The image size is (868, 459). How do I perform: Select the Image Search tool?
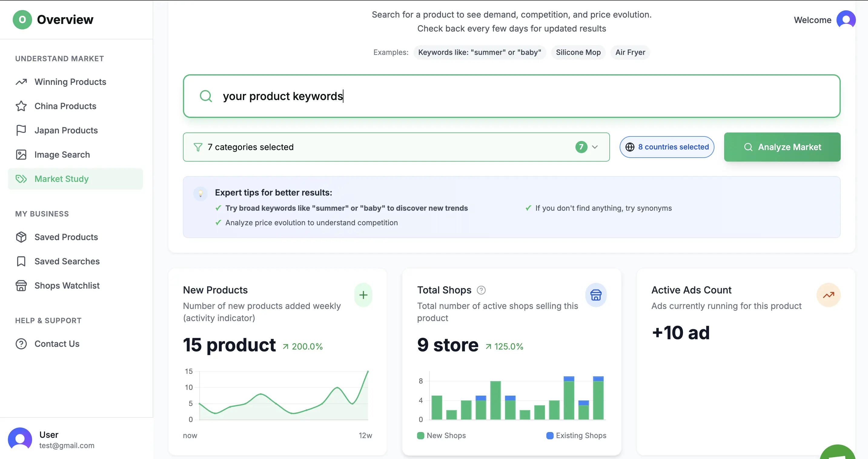click(62, 154)
